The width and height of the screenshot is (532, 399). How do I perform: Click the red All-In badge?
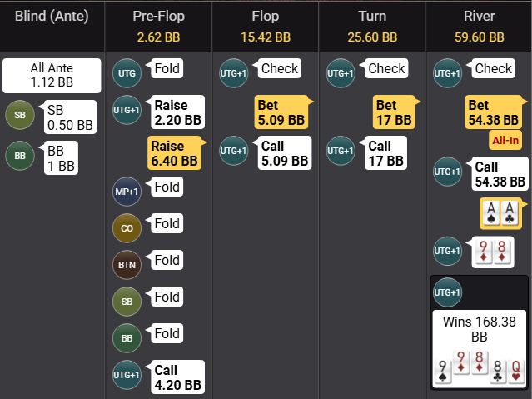click(505, 141)
